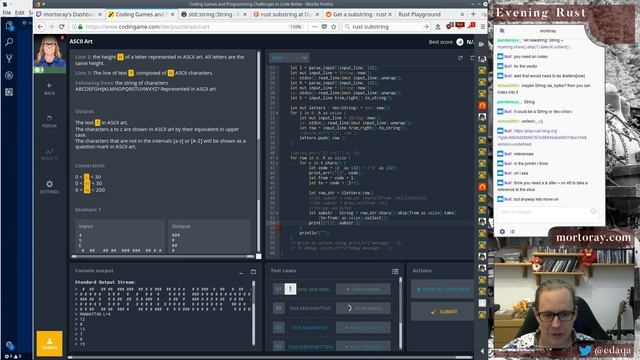Play testcase 03 Test MANHATTAN
This screenshot has height=360, width=640.
(363, 327)
